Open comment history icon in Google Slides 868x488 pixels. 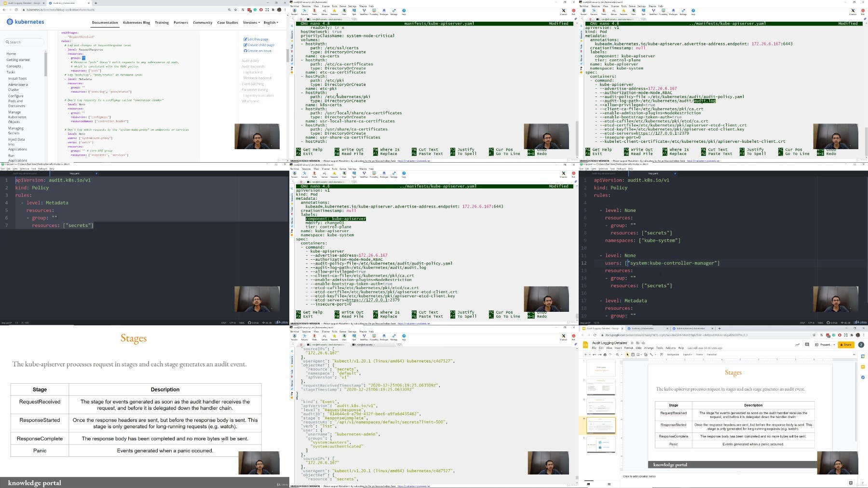point(807,345)
